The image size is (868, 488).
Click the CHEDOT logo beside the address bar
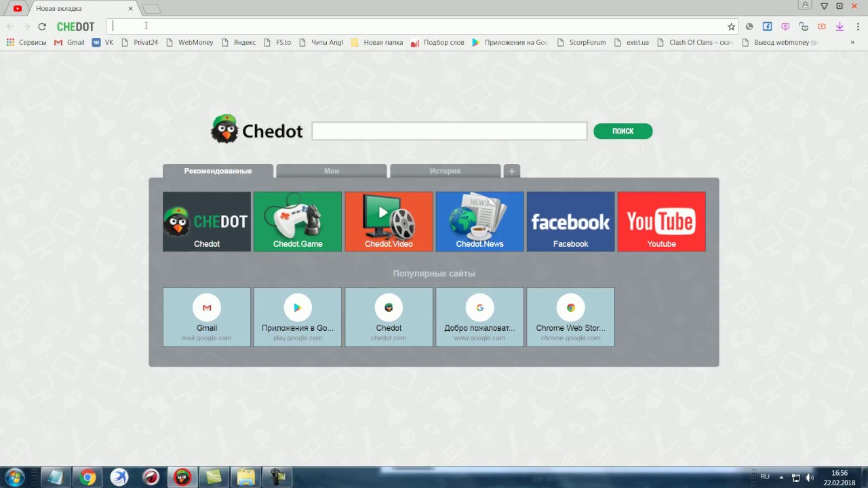coord(75,26)
